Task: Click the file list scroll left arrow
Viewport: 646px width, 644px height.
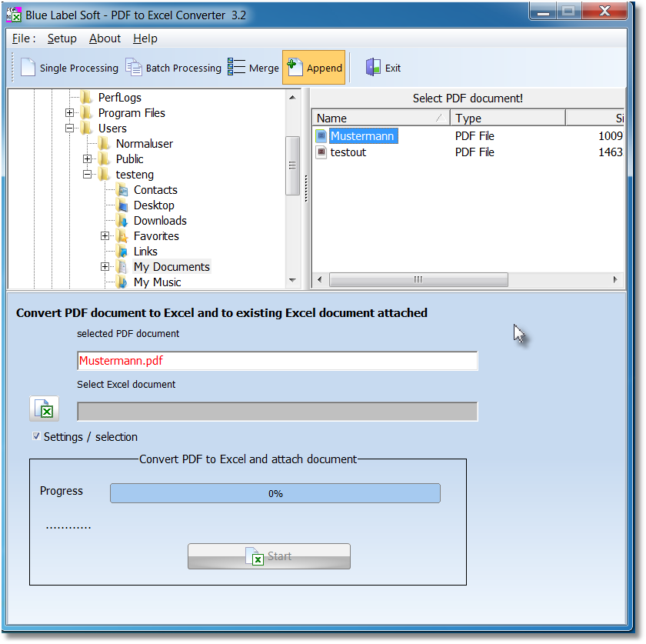Action: pos(320,279)
